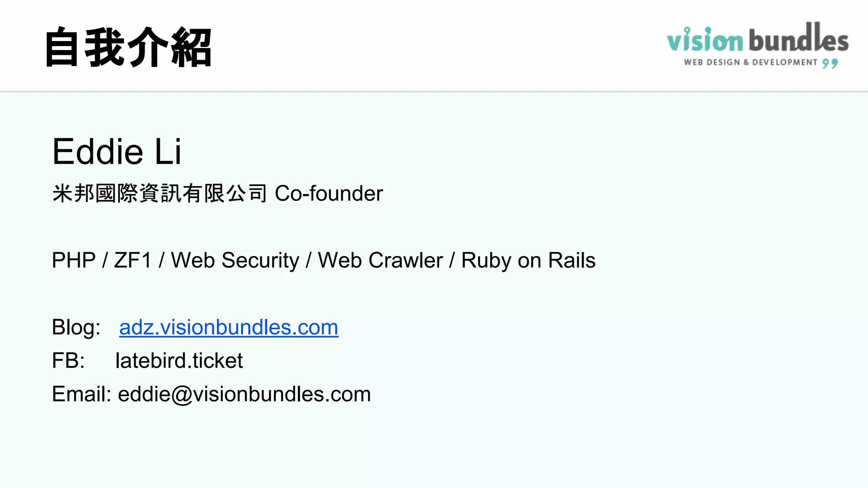Click the name Eddie Li
The image size is (868, 488).
point(117,152)
